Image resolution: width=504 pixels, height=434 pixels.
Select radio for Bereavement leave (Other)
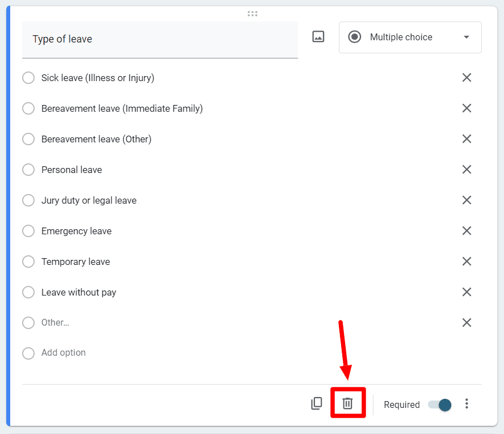(x=28, y=139)
